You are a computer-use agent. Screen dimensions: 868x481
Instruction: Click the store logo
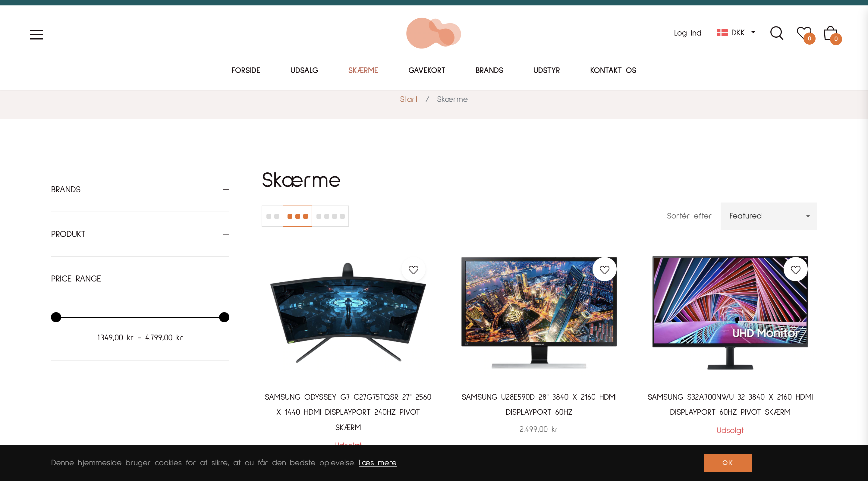pos(434,33)
